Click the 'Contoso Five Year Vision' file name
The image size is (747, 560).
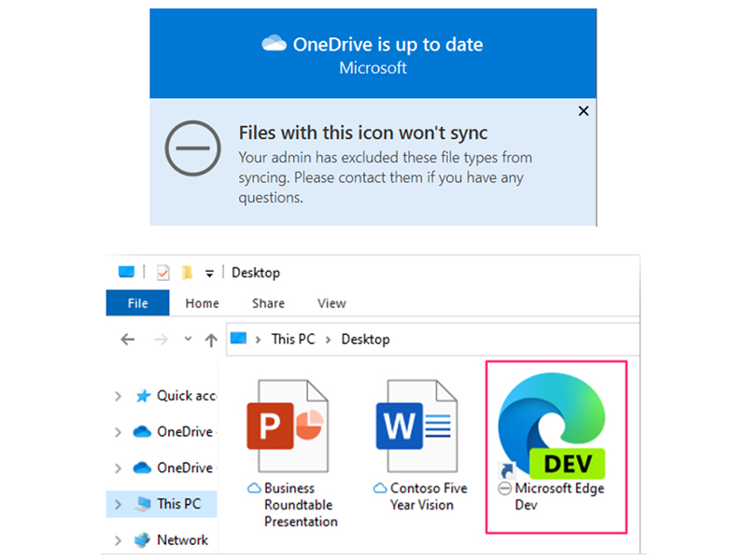429,497
